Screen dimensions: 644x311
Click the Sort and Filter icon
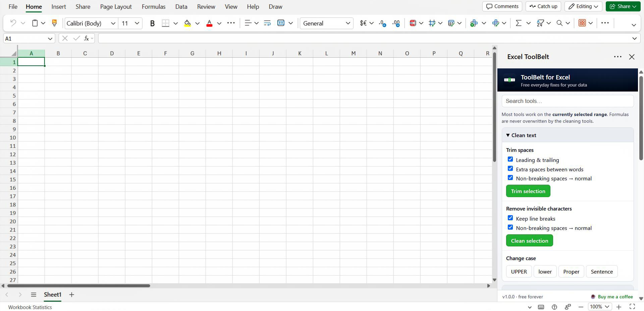540,23
